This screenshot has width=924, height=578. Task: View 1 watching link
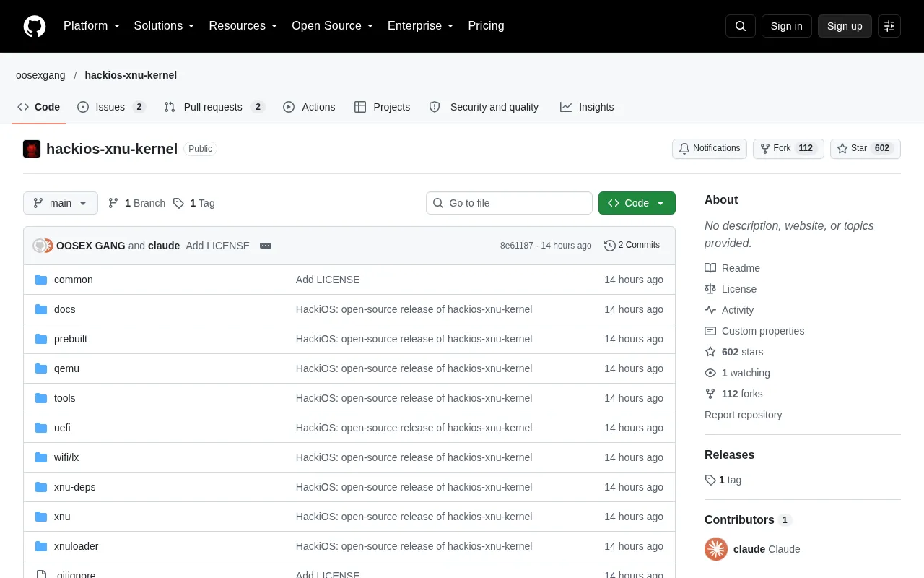coord(737,373)
